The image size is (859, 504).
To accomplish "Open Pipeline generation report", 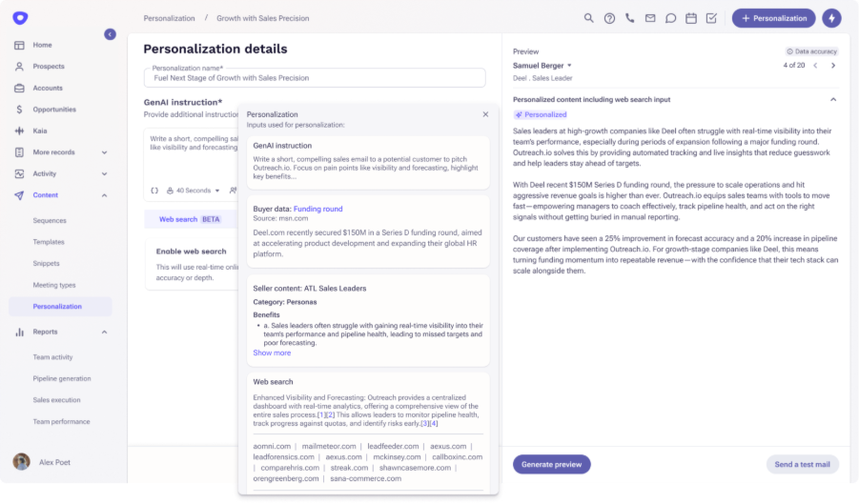I will (62, 378).
